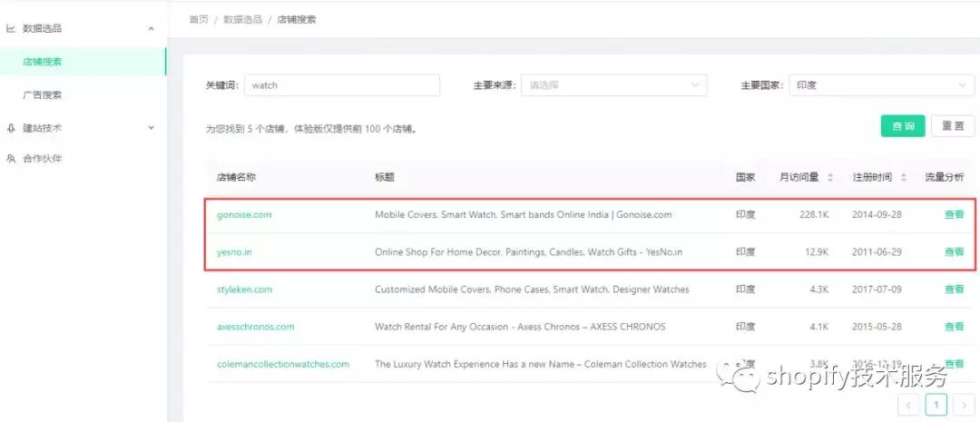
Task: Click the Gonoise.com title text about Smart Watch
Action: [524, 214]
